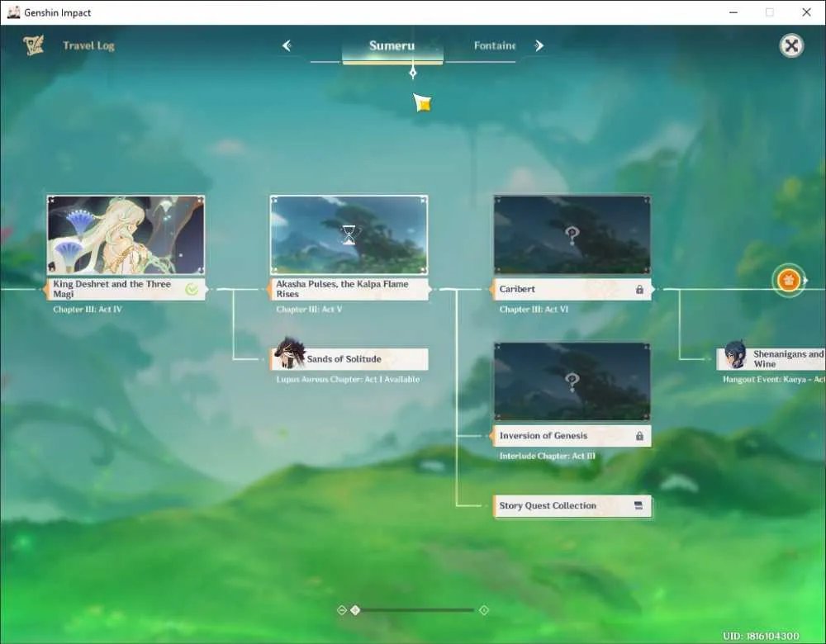
Task: Open the Sands of Solitude story quest
Action: pyautogui.click(x=349, y=359)
